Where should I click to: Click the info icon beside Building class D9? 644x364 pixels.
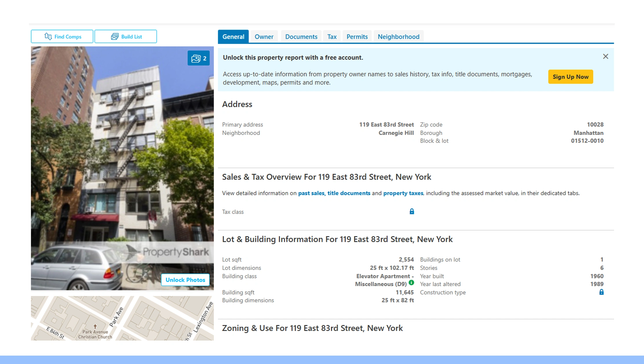coord(411,283)
